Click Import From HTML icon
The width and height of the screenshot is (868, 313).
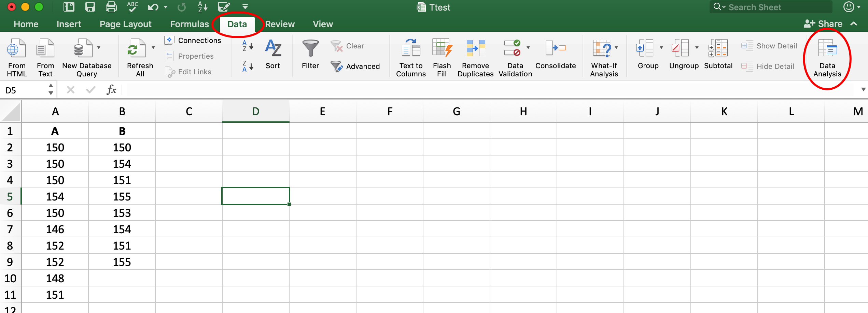(16, 48)
